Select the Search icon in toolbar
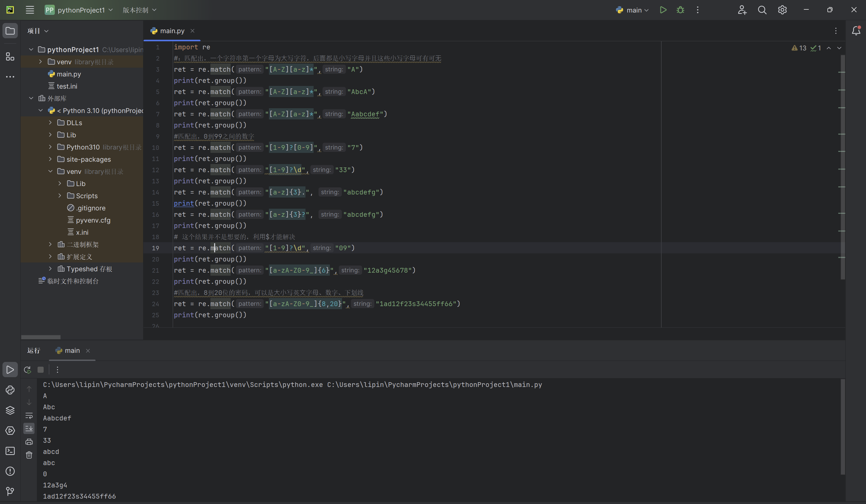The height and width of the screenshot is (504, 866). point(762,9)
